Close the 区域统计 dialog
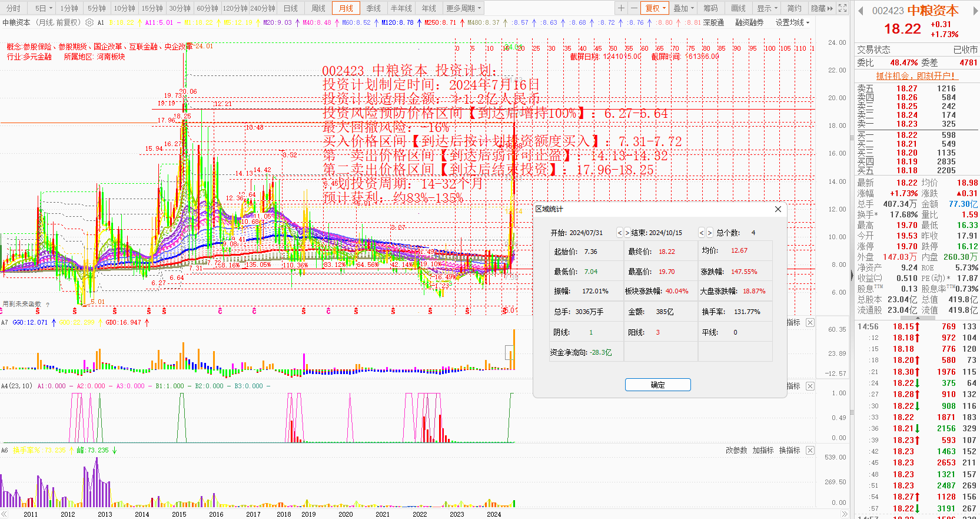This screenshot has height=519, width=980. click(778, 209)
